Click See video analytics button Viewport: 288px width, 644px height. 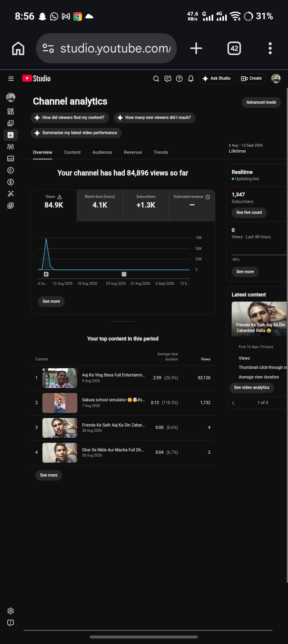pos(252,388)
